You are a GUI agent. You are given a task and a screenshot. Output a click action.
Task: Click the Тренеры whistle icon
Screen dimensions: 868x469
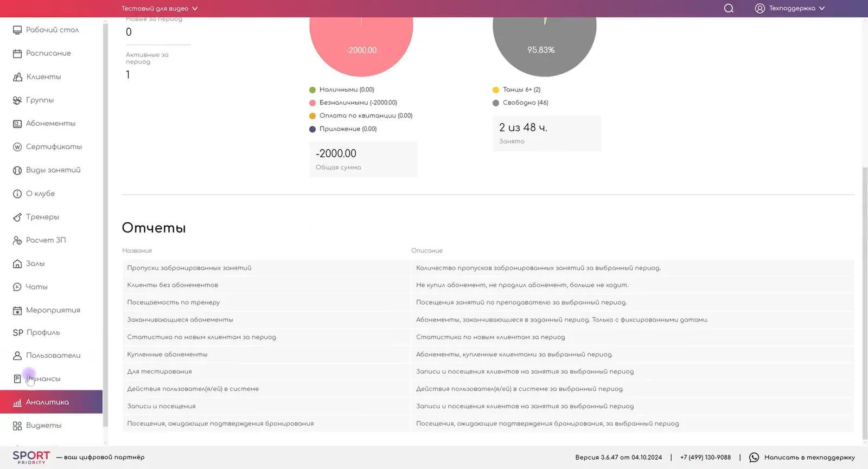pos(17,217)
